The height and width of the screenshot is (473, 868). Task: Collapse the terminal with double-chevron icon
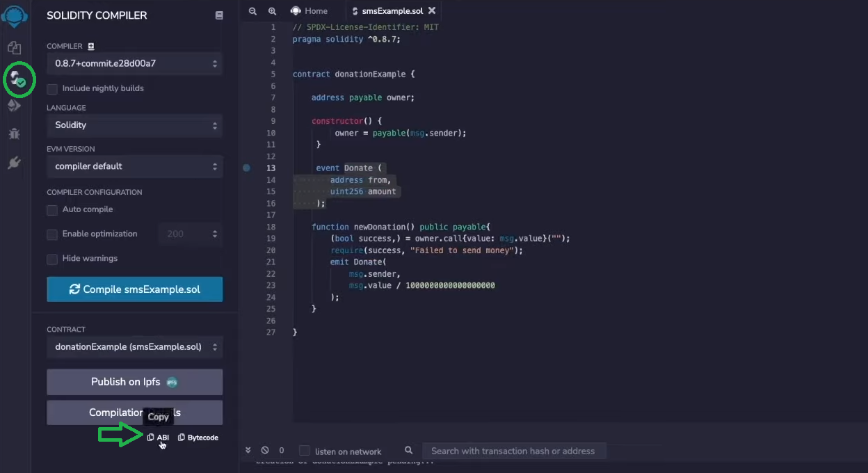[x=248, y=451]
